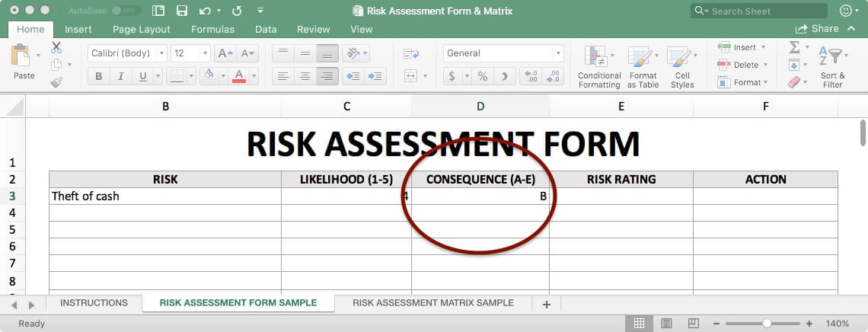Open the font color dropdown arrow
This screenshot has height=332, width=868.
point(254,76)
